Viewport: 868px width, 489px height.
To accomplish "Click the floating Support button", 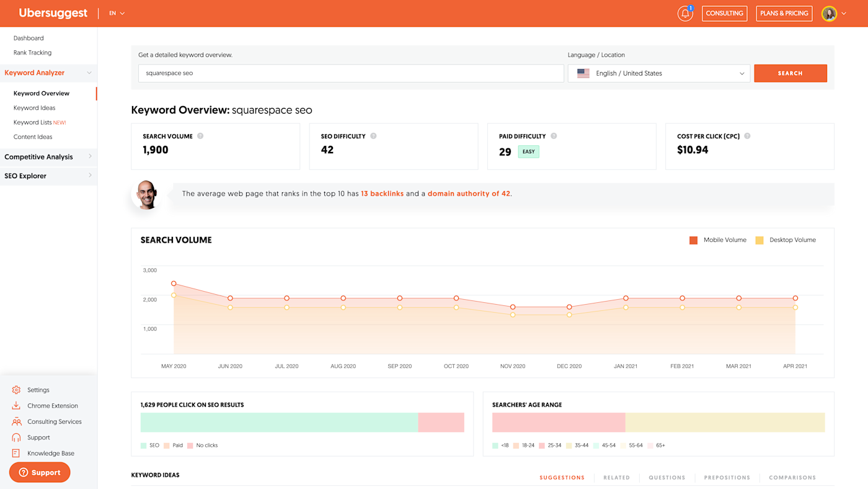I will pyautogui.click(x=40, y=472).
